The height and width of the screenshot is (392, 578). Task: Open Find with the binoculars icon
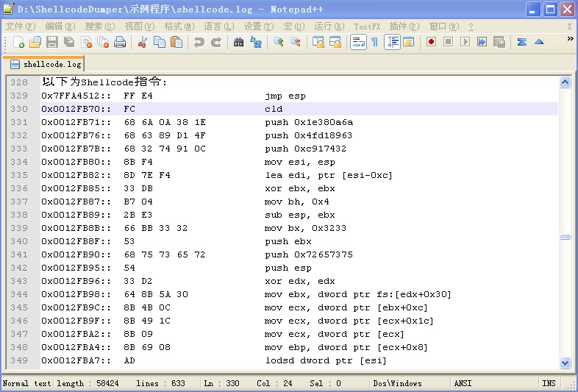238,42
